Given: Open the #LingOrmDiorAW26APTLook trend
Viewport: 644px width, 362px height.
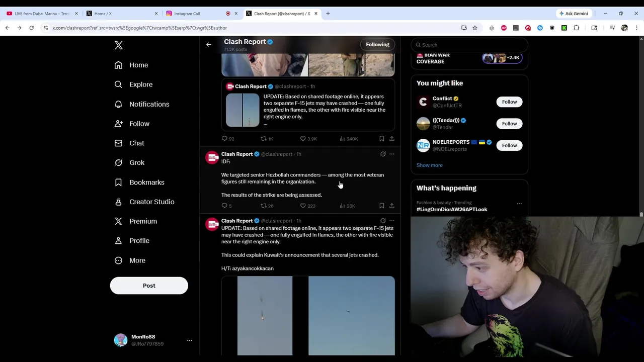Looking at the screenshot, I should tap(452, 210).
